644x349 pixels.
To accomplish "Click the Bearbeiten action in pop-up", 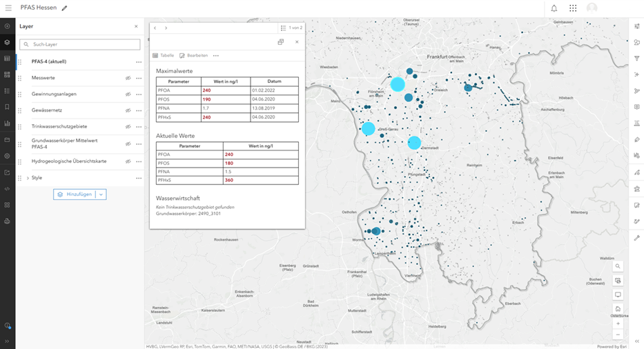I will tap(194, 55).
